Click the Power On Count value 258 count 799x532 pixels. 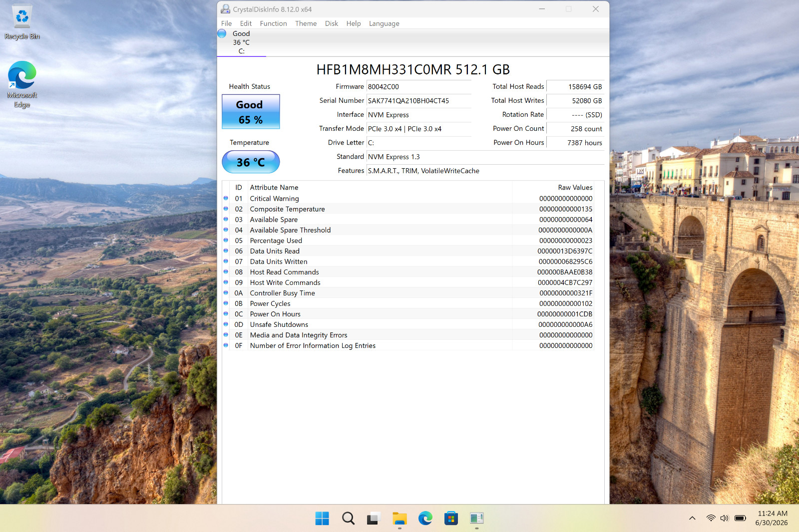tap(575, 129)
